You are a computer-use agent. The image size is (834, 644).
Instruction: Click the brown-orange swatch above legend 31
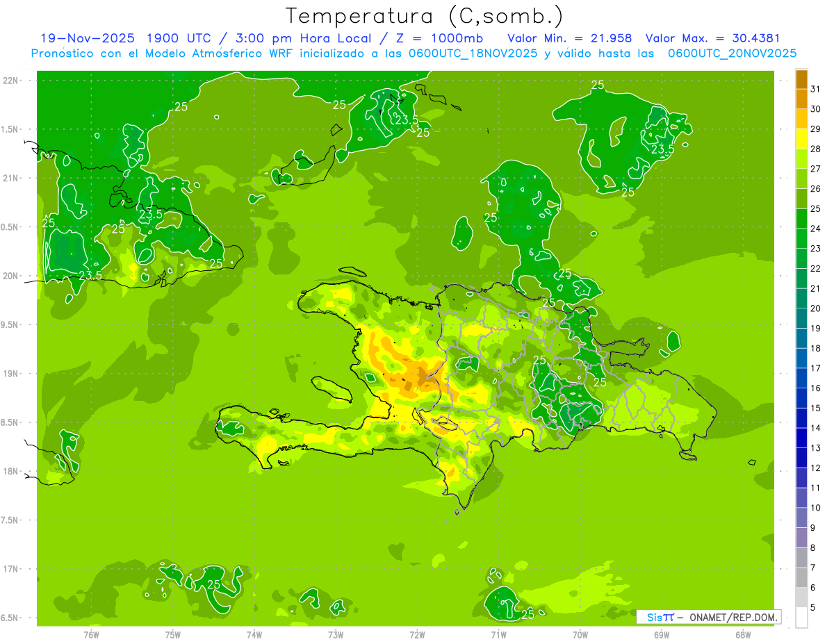point(801,79)
